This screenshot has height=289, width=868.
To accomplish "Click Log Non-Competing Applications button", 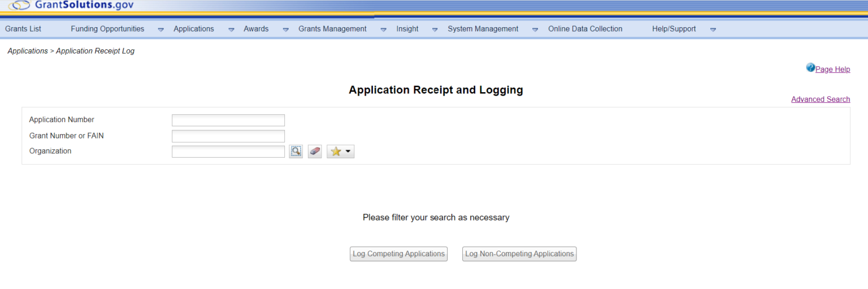I will 519,254.
